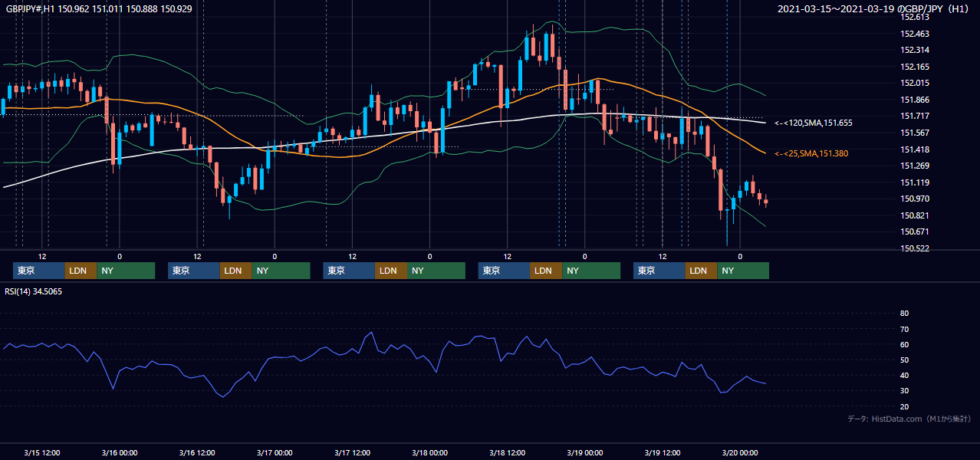
Task: Click the 3/19 00:00 time axis label
Action: point(584,452)
